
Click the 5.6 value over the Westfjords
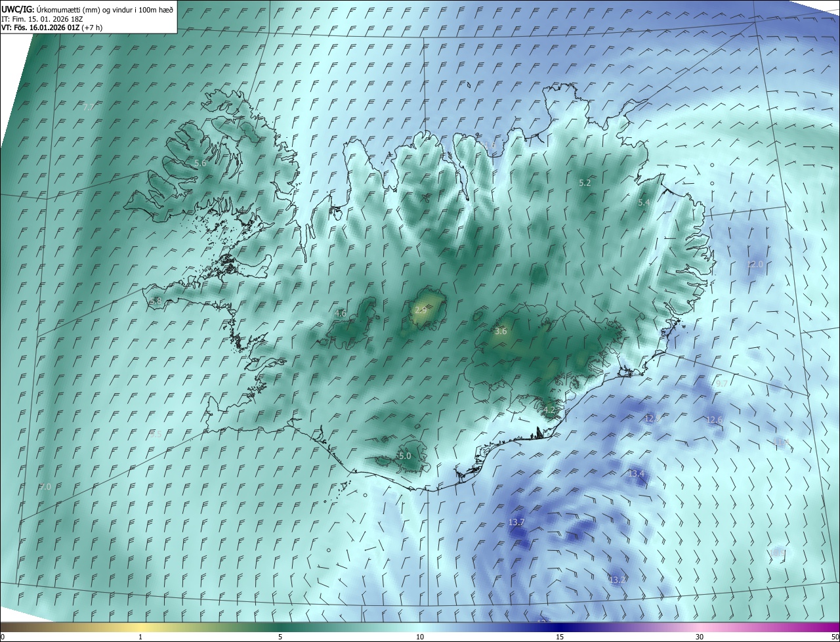201,163
